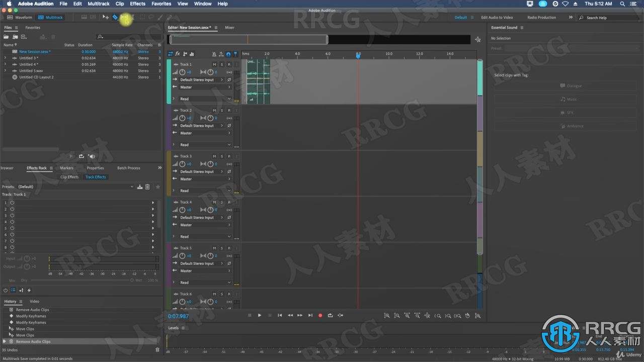Click Zoom In (Time) icon
The width and height of the screenshot is (644, 362).
(407, 316)
